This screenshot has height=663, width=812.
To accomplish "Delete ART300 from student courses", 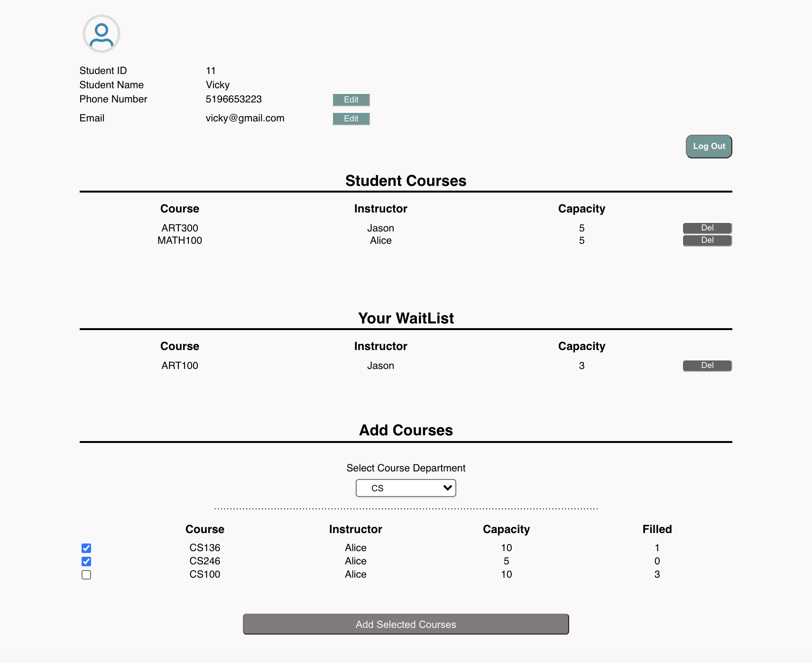I will pos(707,228).
